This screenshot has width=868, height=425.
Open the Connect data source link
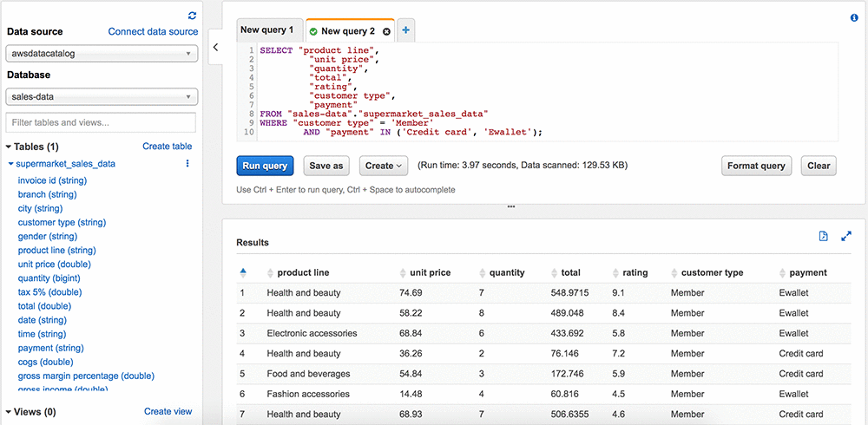(x=153, y=31)
